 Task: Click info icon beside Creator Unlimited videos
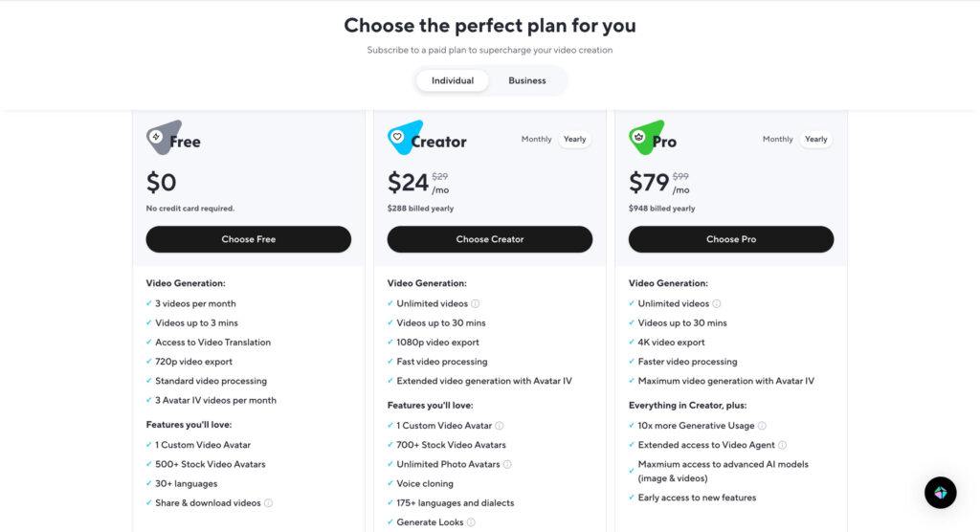coord(476,303)
